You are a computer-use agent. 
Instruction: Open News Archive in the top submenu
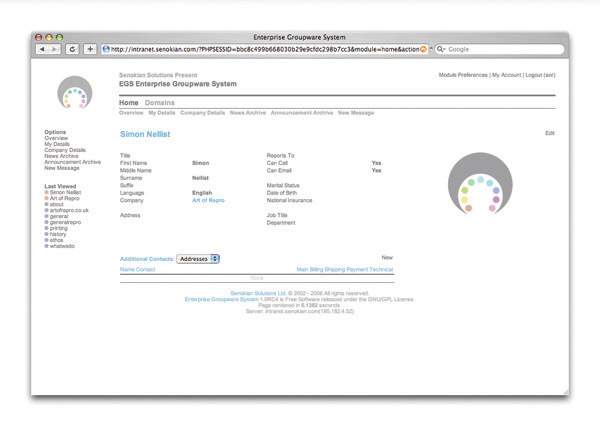(248, 113)
